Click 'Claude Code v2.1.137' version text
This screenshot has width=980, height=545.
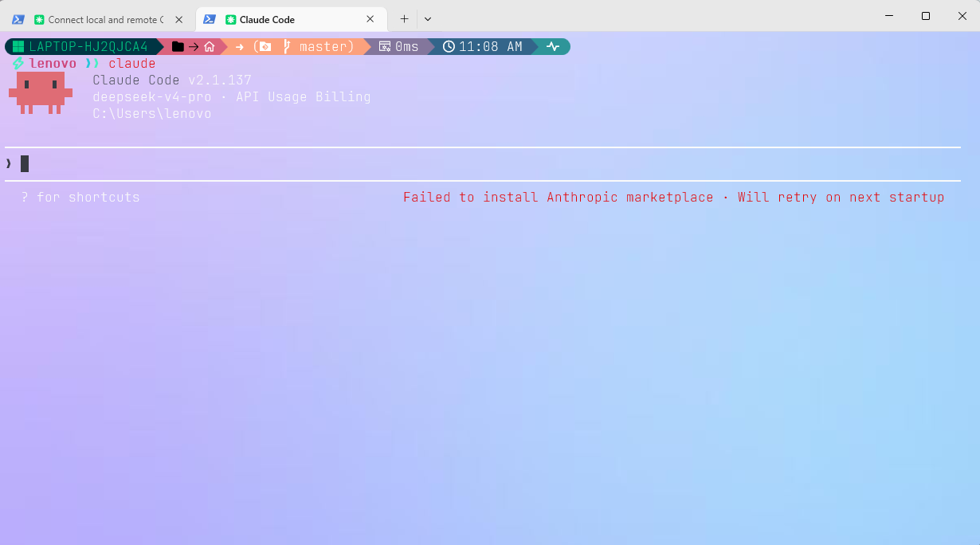[x=172, y=80]
